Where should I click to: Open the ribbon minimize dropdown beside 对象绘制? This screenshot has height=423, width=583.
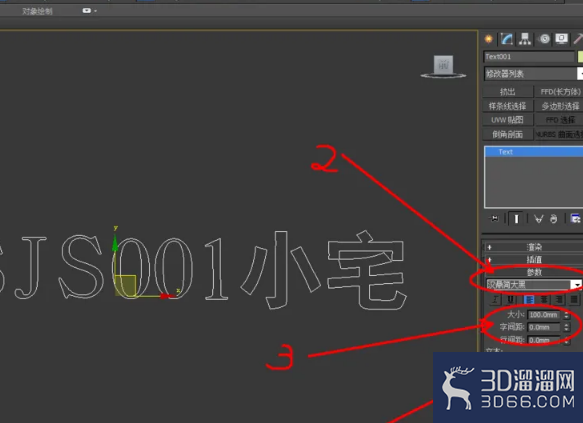[x=89, y=11]
